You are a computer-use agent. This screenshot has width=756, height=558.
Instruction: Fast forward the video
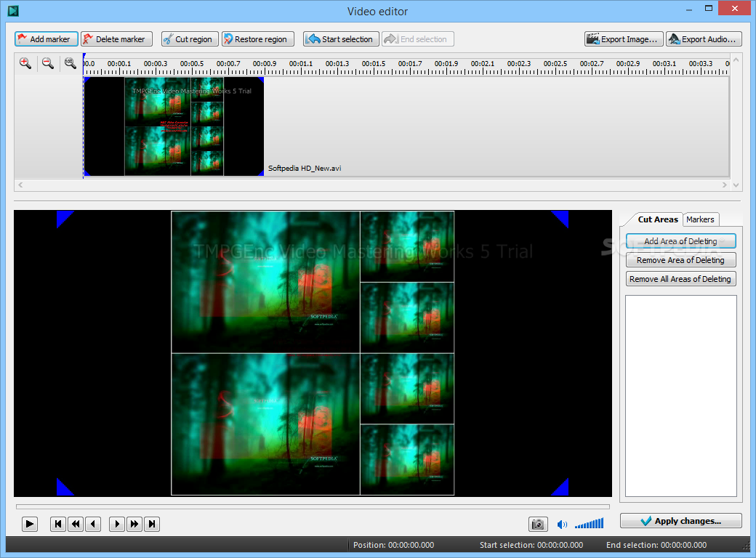pyautogui.click(x=134, y=524)
